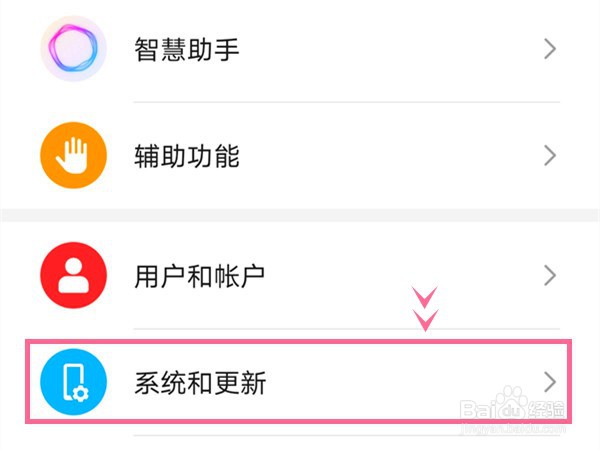
Task: Expand the 用户和帐户 row chevron
Action: coord(549,274)
